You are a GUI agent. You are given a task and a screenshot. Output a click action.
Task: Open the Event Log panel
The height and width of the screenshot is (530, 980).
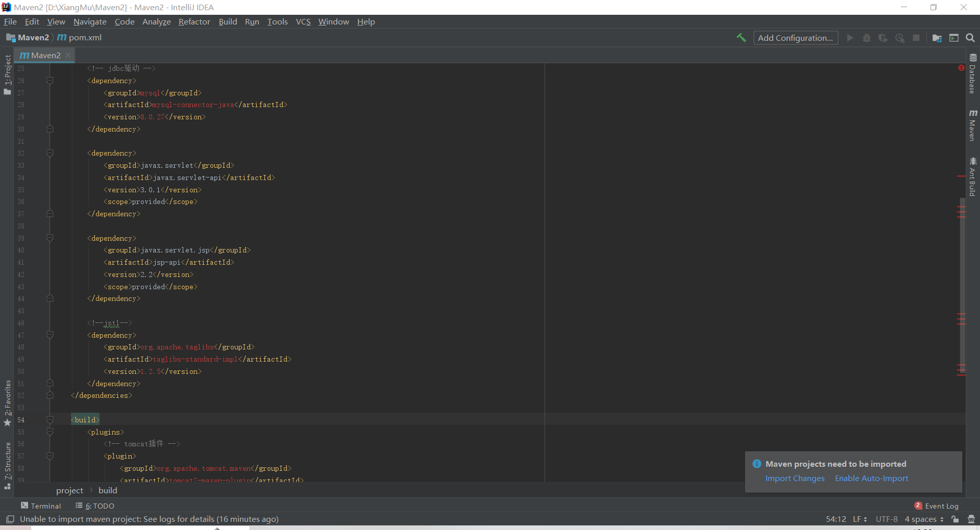pos(937,506)
